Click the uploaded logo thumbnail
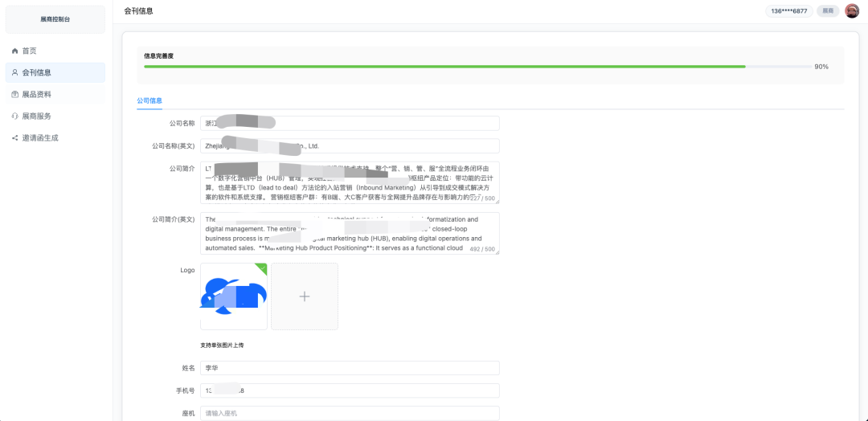Viewport: 868px width, 421px height. 234,296
